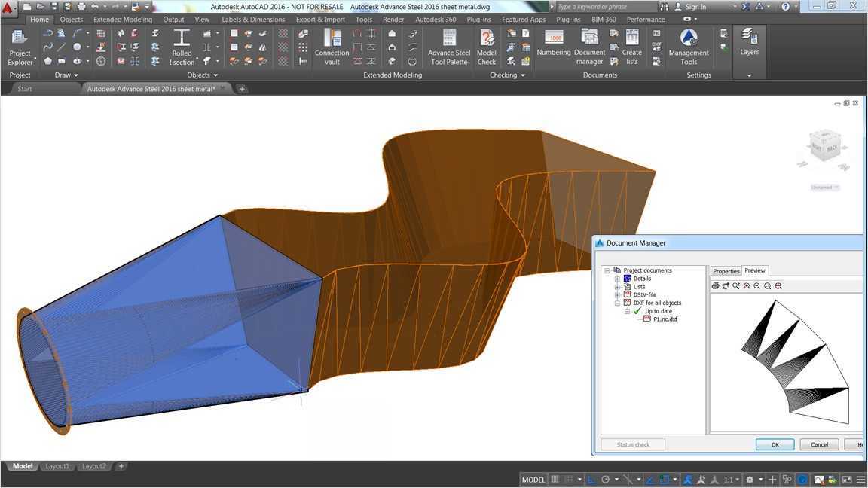Expand the Lists node in Document Manager
This screenshot has height=488, width=868.
(x=617, y=287)
